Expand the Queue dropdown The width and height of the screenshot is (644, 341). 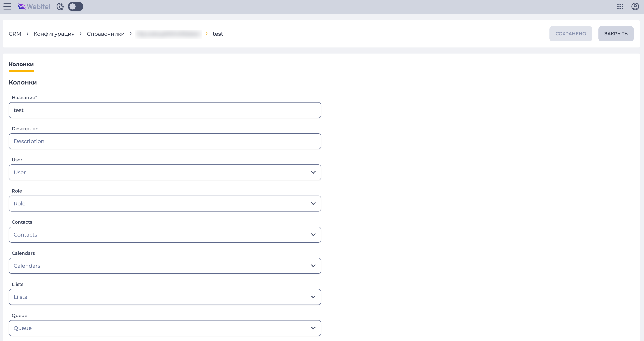[x=165, y=328]
